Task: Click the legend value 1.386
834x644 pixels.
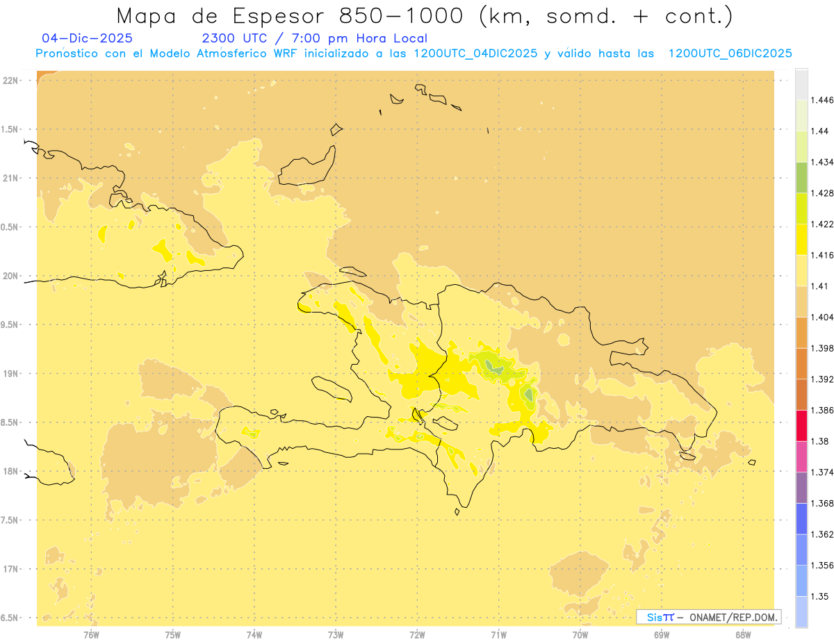Action: coord(822,410)
